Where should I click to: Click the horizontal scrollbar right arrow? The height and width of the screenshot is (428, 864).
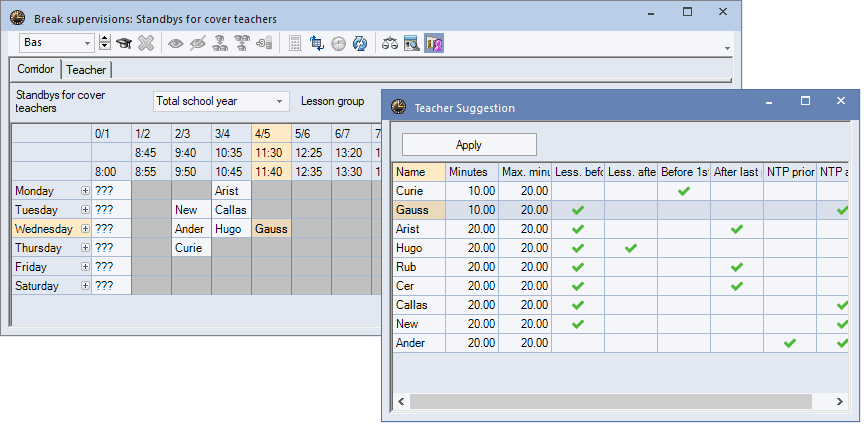point(839,401)
